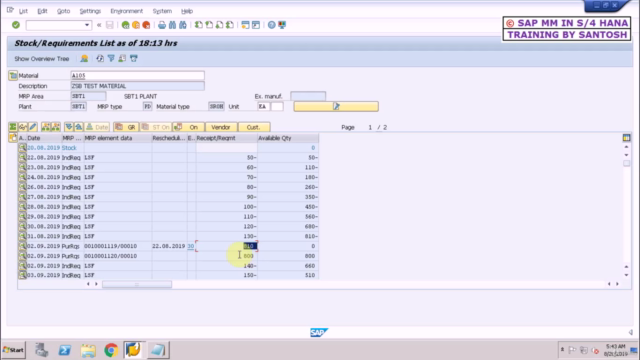
Task: Click the Create New Session icon
Action: tap(245, 25)
